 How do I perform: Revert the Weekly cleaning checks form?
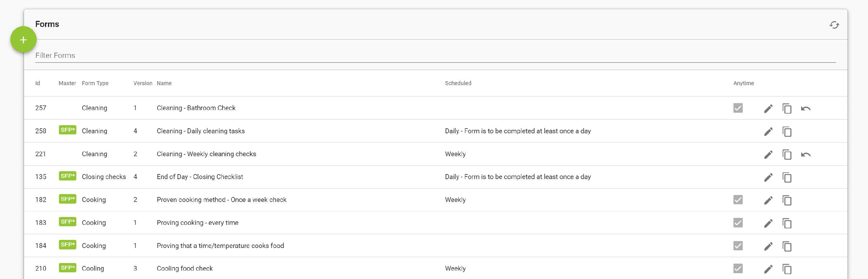pyautogui.click(x=805, y=154)
